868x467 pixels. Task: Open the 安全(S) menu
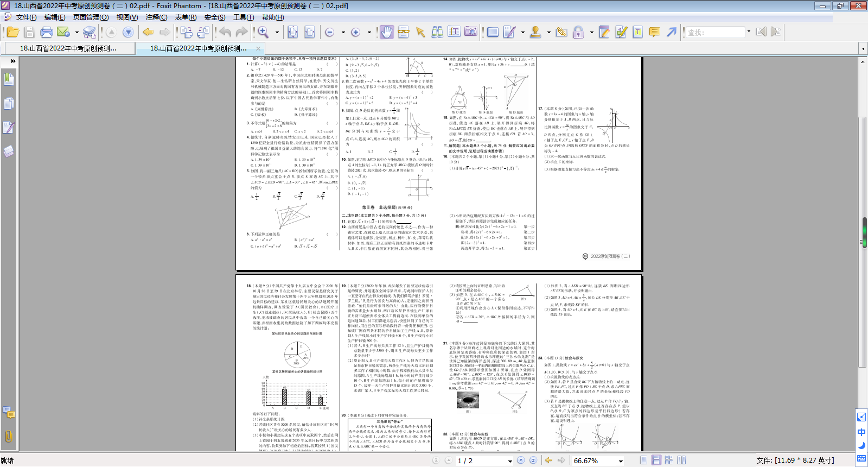(215, 17)
